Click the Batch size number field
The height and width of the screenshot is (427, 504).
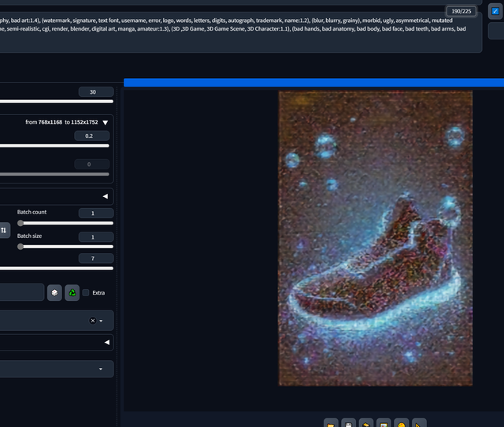coord(96,237)
